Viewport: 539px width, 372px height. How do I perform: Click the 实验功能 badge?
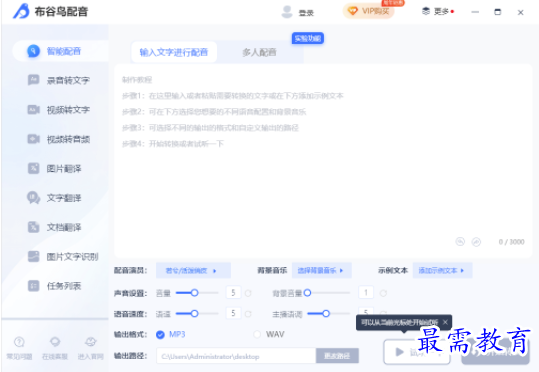click(308, 39)
